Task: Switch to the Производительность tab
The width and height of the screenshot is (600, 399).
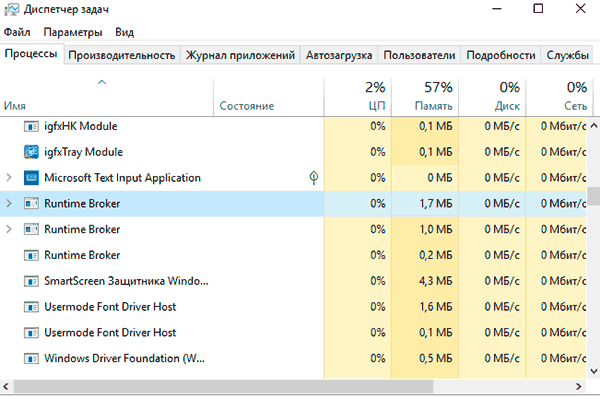Action: click(122, 55)
